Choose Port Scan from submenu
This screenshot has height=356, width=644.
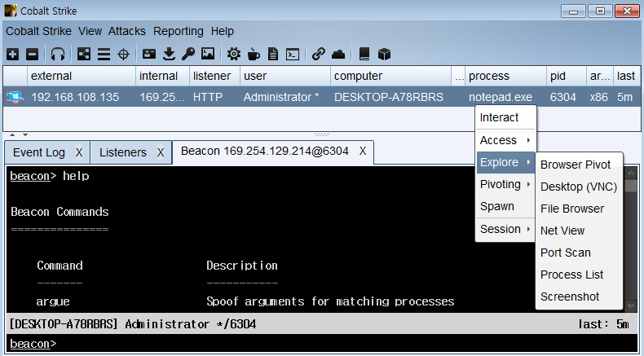579,253
